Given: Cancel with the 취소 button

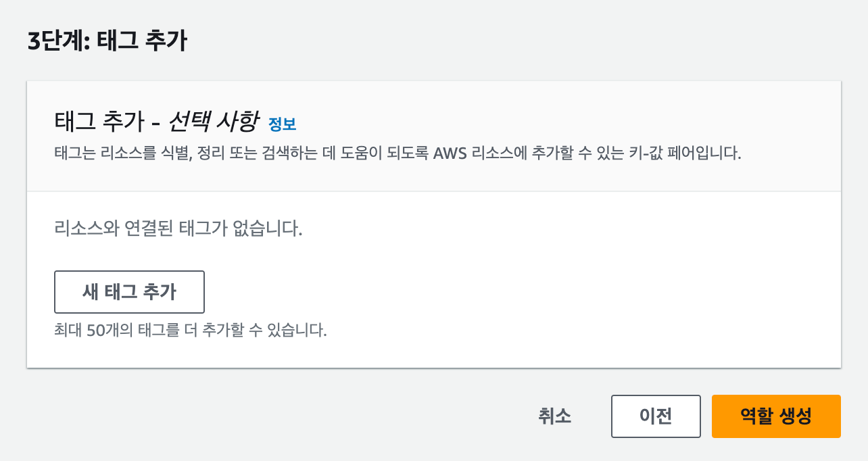Looking at the screenshot, I should [555, 416].
